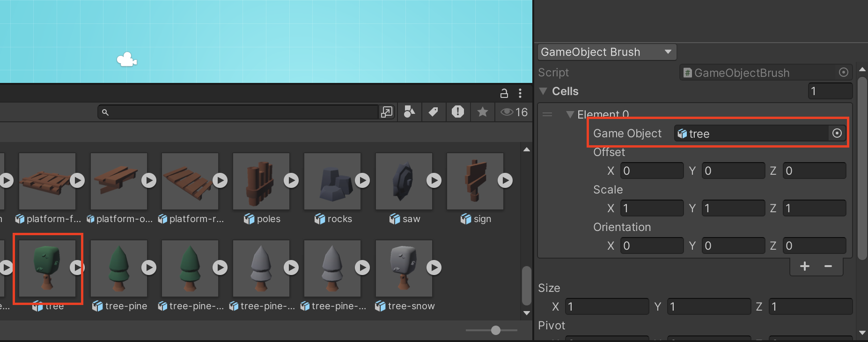Open search in new window icon
The width and height of the screenshot is (868, 342).
pyautogui.click(x=387, y=112)
